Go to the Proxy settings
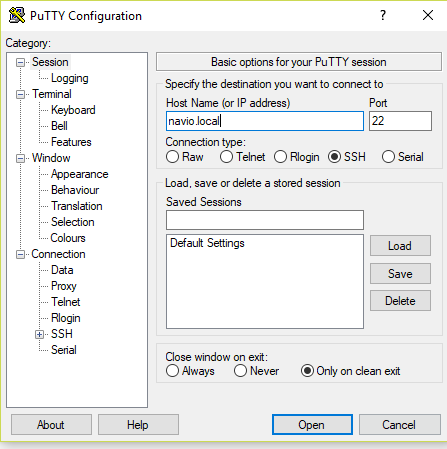The width and height of the screenshot is (447, 449). click(x=64, y=286)
